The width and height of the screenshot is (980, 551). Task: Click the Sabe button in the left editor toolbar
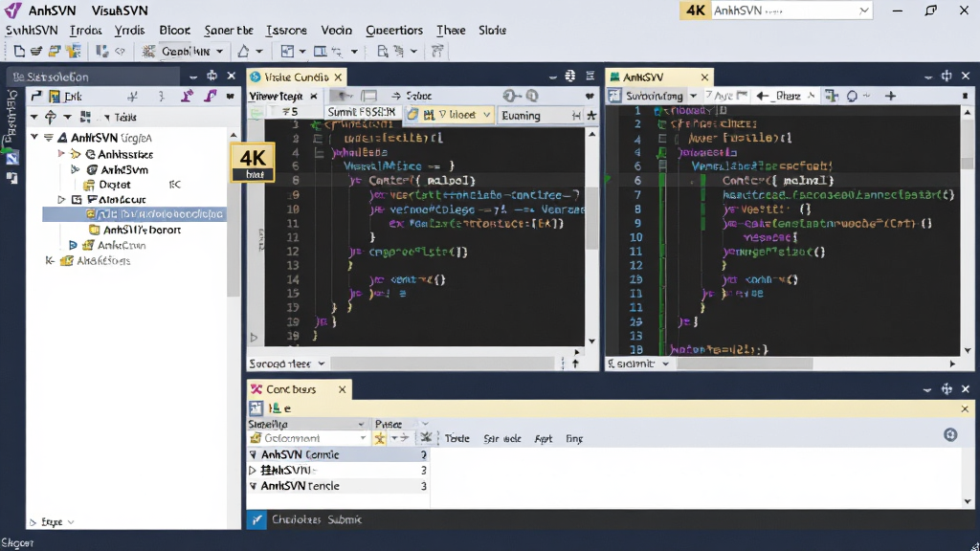412,96
